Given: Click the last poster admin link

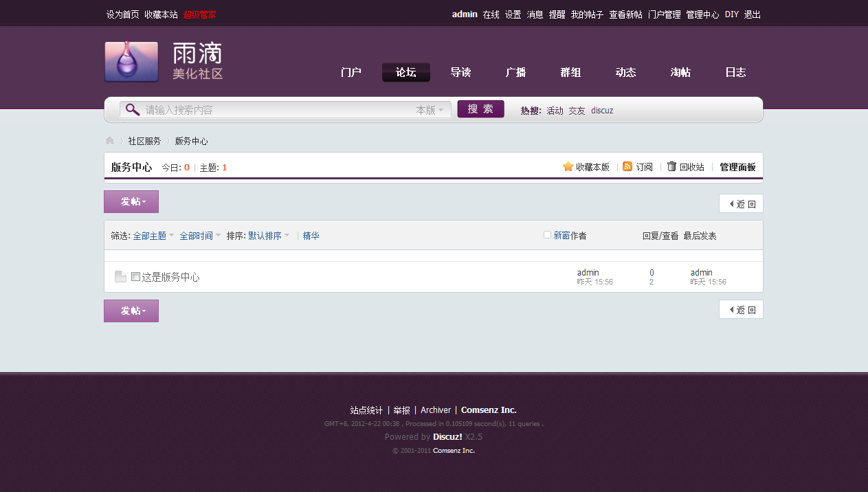Looking at the screenshot, I should 702,273.
